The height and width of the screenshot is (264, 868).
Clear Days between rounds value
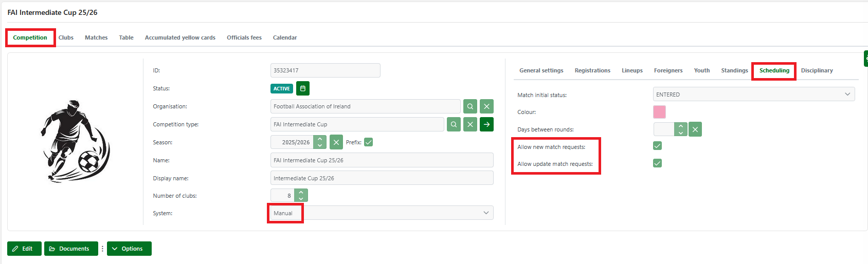coord(695,129)
